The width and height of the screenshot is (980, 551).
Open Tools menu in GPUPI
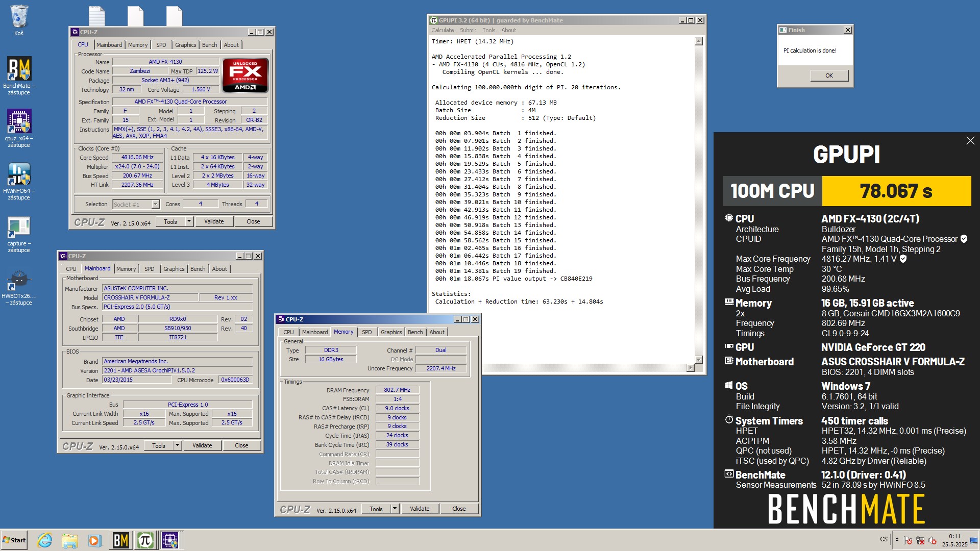point(488,30)
